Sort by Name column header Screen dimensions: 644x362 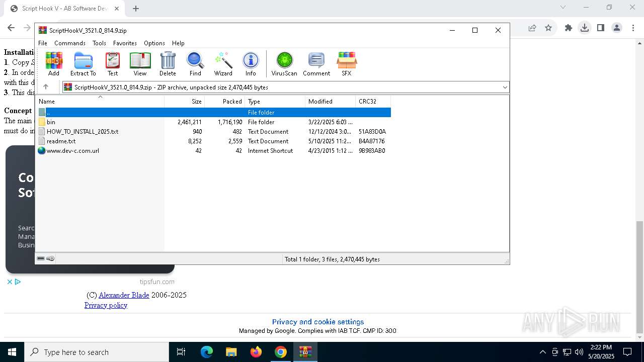coord(100,101)
